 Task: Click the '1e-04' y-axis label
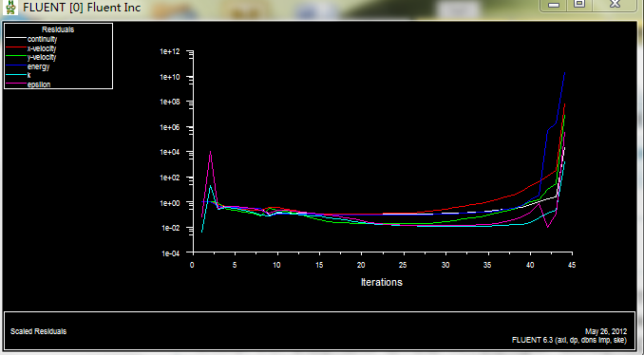pos(170,253)
